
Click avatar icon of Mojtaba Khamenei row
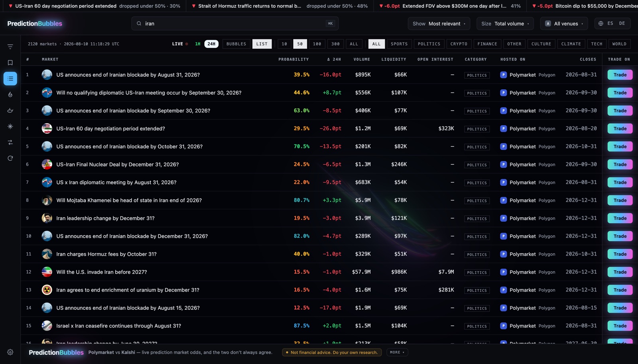[47, 200]
